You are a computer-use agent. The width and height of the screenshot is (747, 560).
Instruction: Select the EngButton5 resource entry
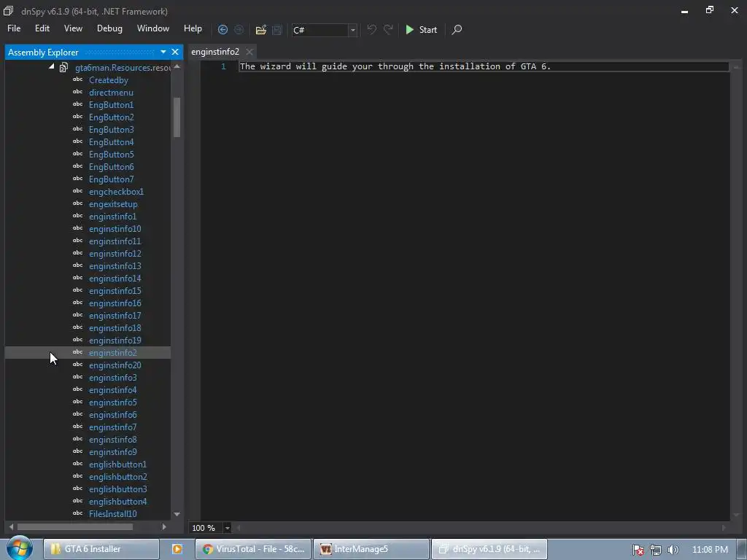coord(111,155)
